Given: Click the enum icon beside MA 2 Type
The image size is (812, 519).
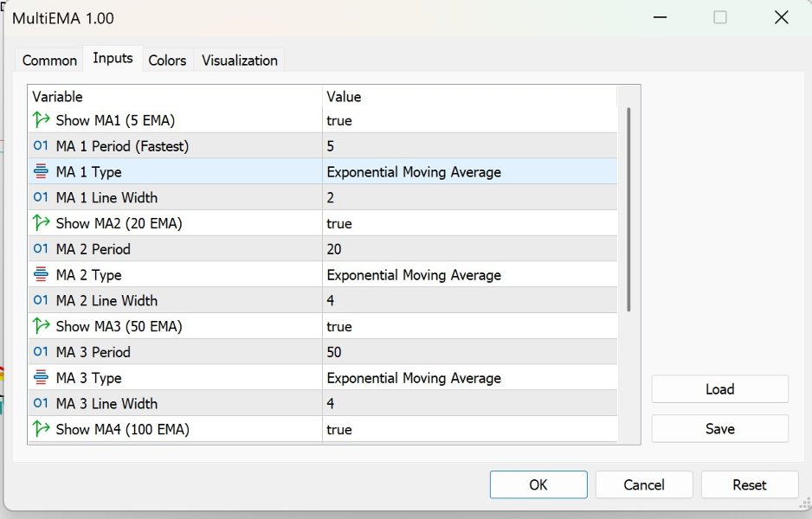Looking at the screenshot, I should 41,274.
